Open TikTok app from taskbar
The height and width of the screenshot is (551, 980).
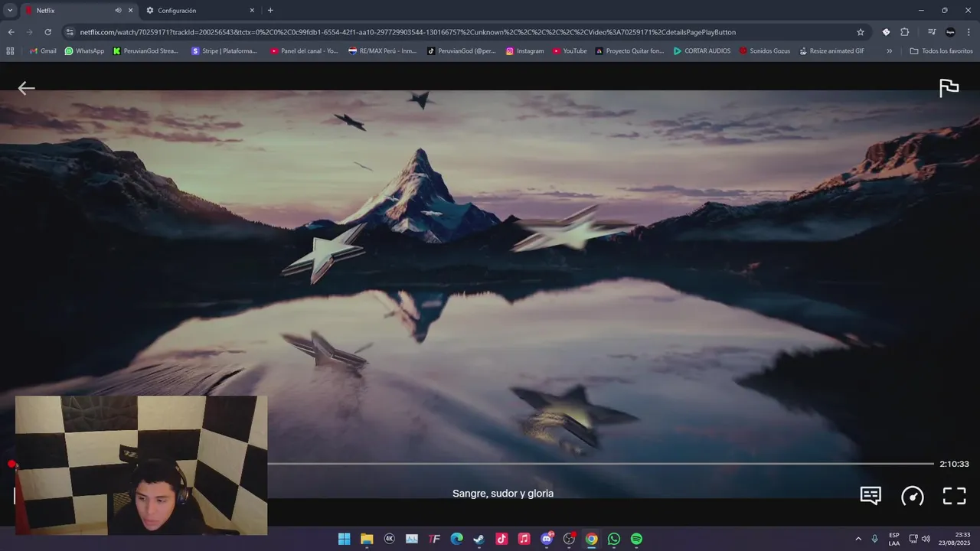[x=501, y=539]
